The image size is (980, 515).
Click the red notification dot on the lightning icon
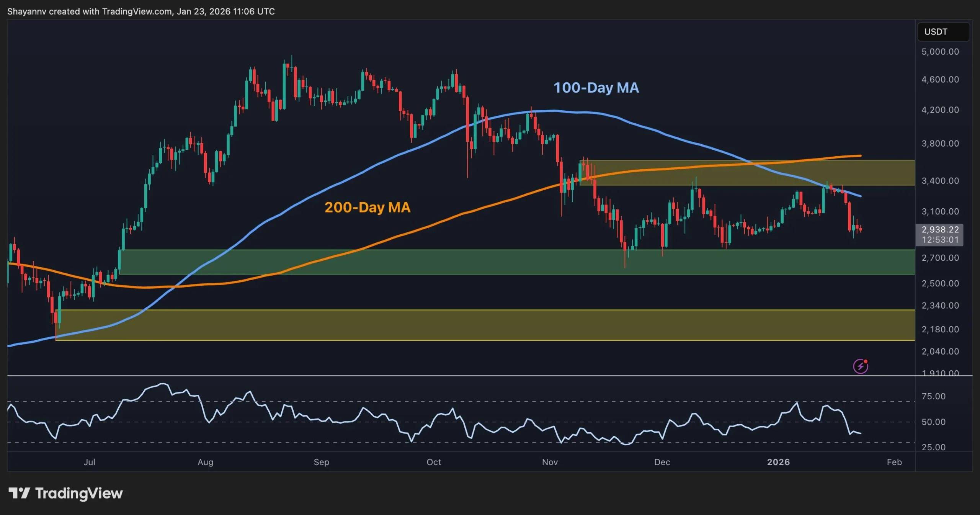866,361
